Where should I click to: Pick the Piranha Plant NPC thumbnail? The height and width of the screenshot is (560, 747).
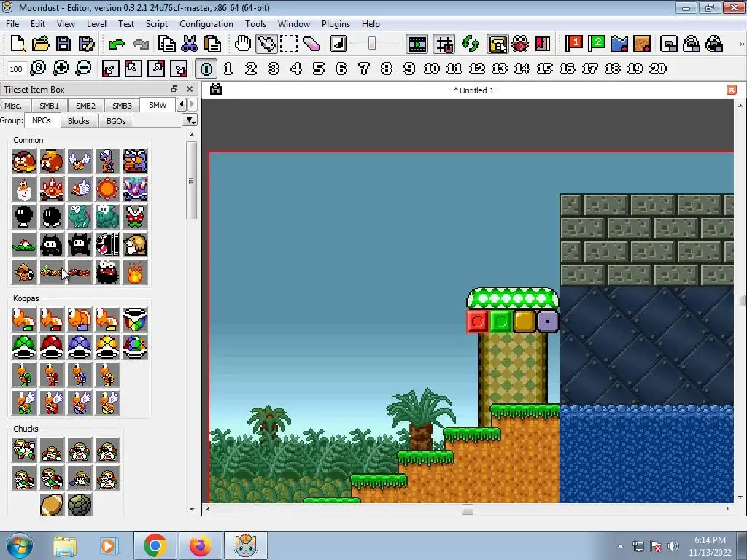135,217
